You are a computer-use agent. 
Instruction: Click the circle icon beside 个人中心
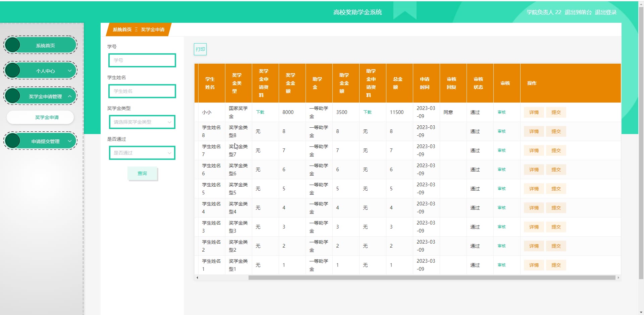tap(13, 70)
